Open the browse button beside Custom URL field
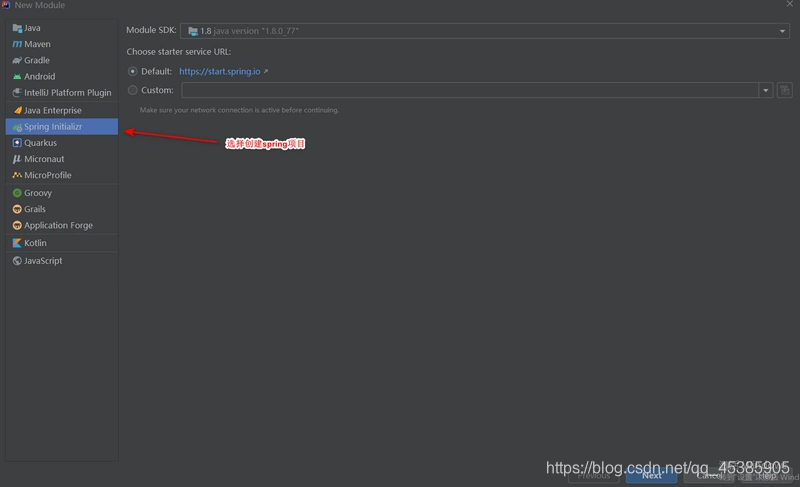The image size is (800, 487). tap(785, 90)
